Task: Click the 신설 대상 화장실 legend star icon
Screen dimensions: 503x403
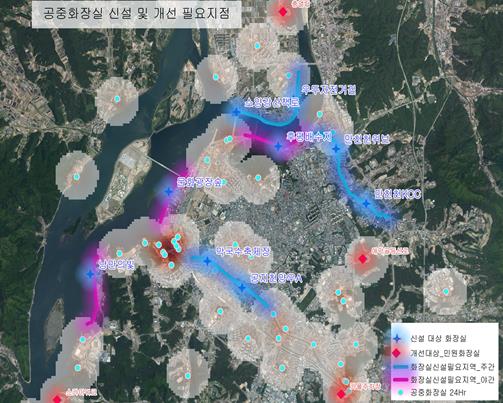Action: click(397, 339)
